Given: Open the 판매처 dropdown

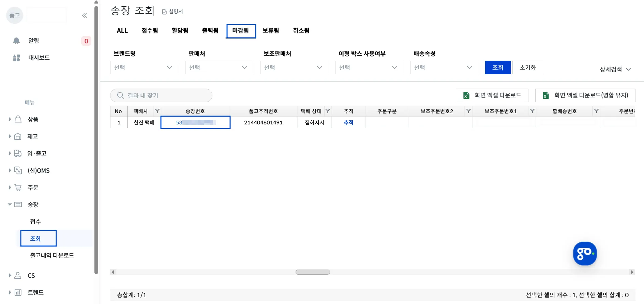Looking at the screenshot, I should (219, 67).
